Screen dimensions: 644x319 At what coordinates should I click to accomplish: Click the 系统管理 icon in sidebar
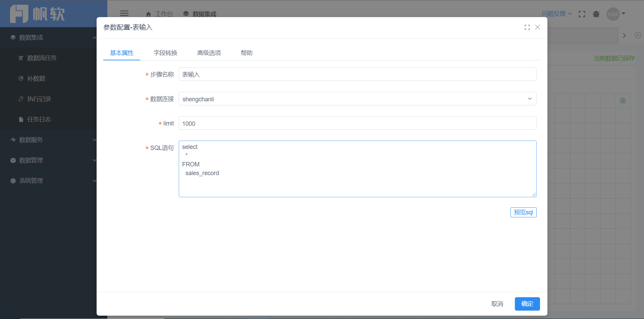point(13,181)
